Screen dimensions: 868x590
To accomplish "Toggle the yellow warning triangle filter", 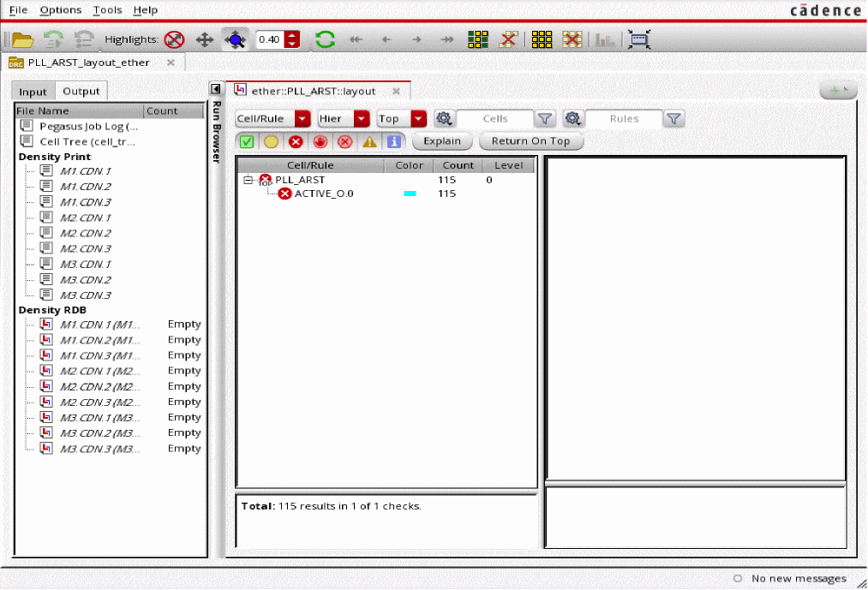I will (x=369, y=141).
